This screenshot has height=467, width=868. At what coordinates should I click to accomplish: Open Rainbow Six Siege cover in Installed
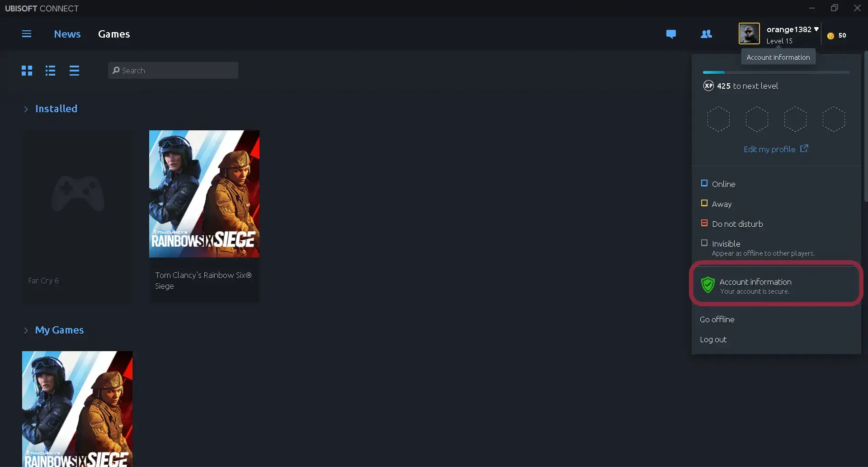pyautogui.click(x=204, y=194)
